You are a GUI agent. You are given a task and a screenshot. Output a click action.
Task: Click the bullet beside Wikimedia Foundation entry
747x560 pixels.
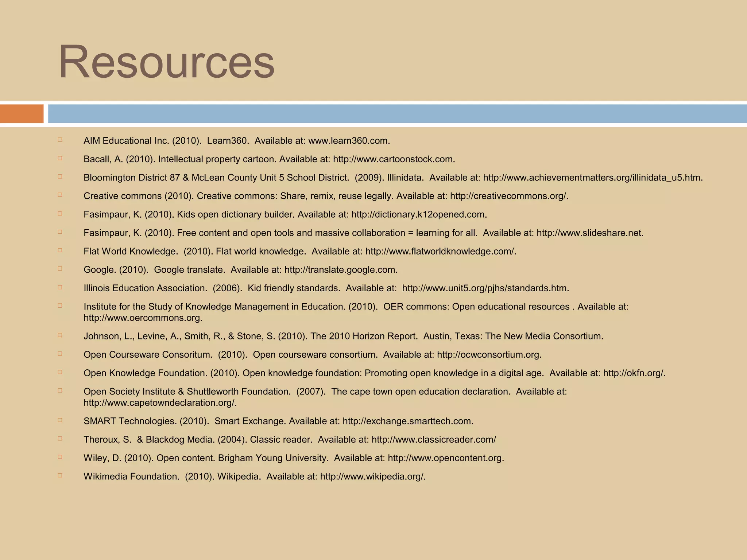pos(60,475)
